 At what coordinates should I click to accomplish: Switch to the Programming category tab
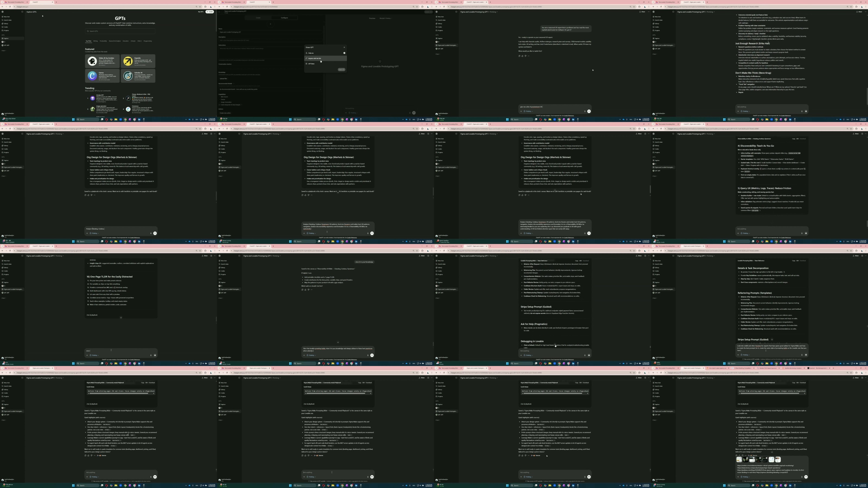coord(148,41)
